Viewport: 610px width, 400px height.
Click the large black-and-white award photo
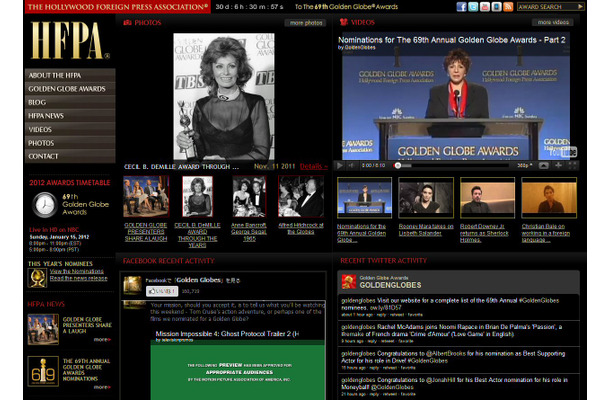pos(224,96)
